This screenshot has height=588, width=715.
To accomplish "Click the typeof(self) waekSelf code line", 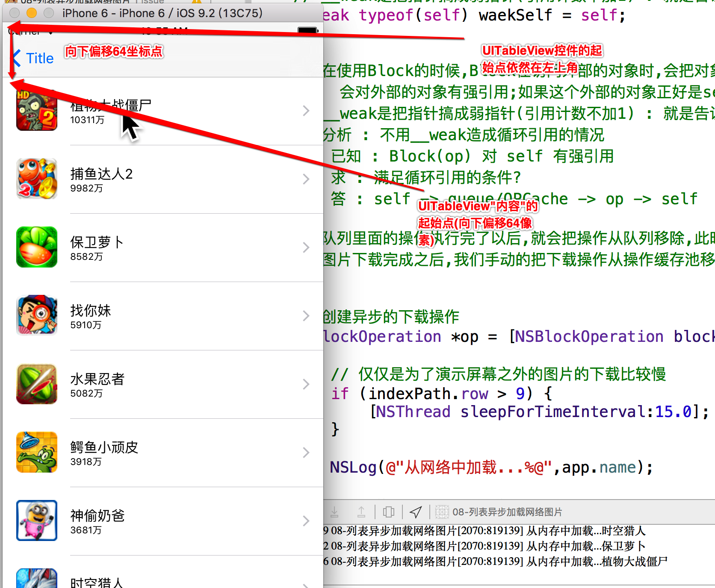I will (474, 15).
